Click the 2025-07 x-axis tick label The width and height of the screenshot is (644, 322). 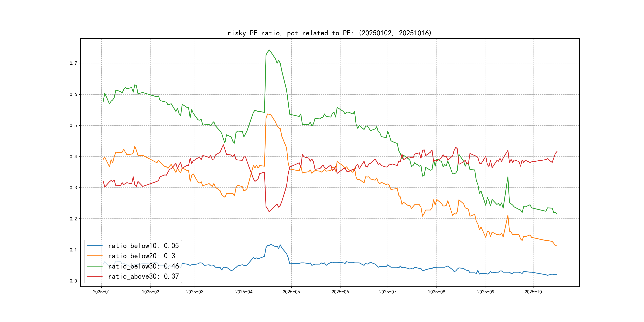point(388,292)
